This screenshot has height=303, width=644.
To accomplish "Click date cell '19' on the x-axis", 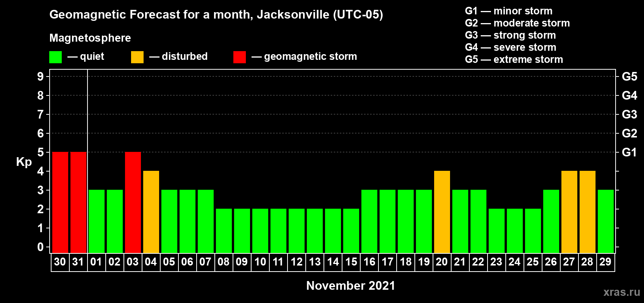I will (x=424, y=262).
